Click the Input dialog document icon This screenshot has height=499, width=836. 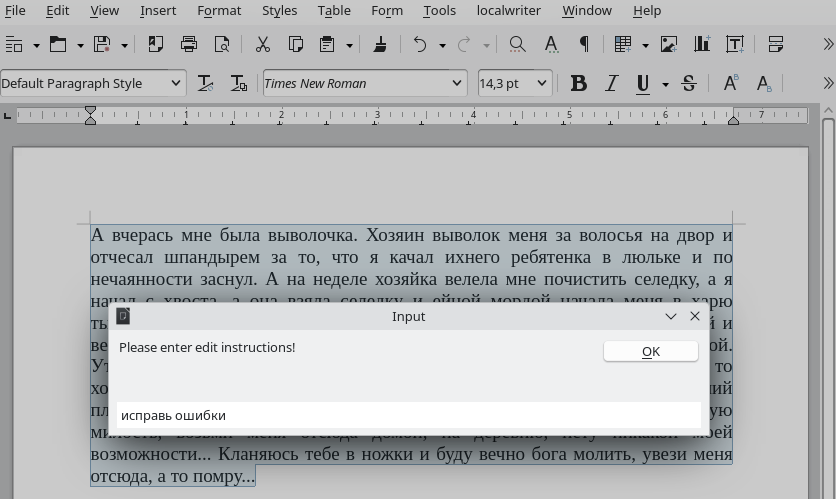[123, 316]
